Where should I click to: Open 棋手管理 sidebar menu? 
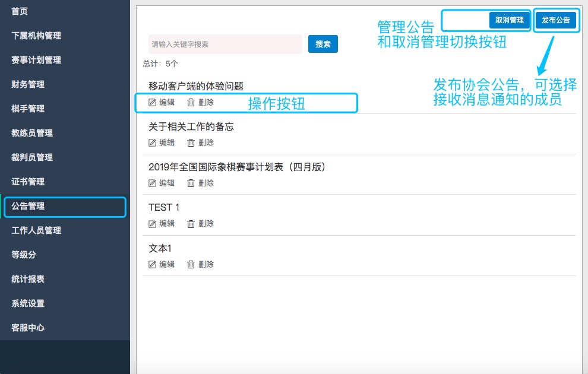28,109
